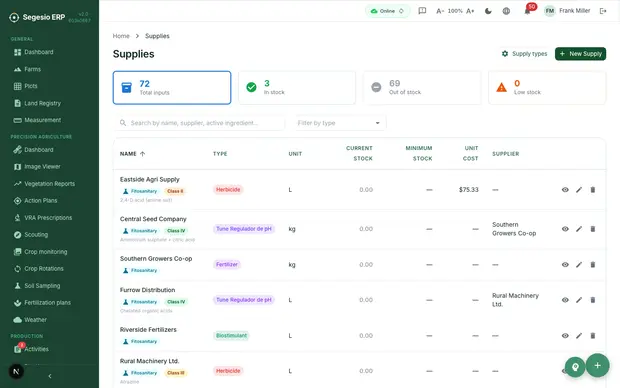Edit Riverside Fertilizers row
Screen dimensions: 620x388
(x=579, y=336)
